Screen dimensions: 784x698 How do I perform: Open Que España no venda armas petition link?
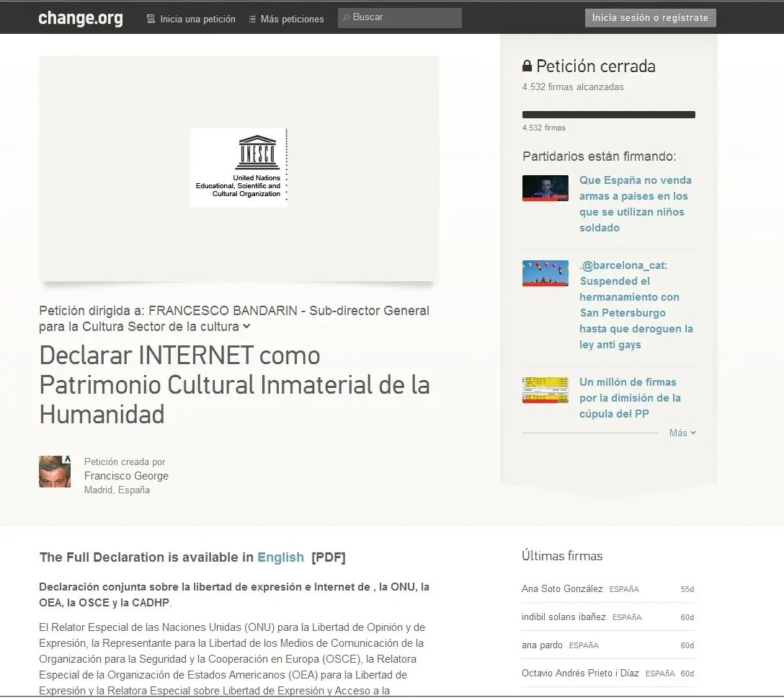[x=636, y=203]
